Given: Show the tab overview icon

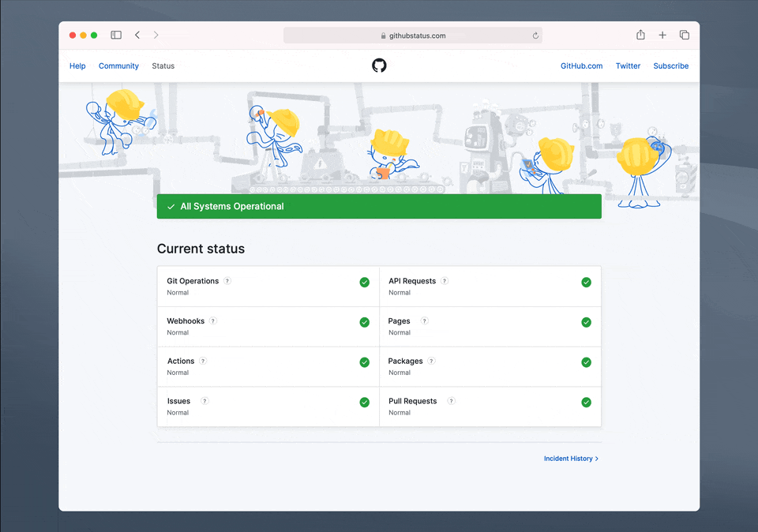Looking at the screenshot, I should click(x=685, y=35).
